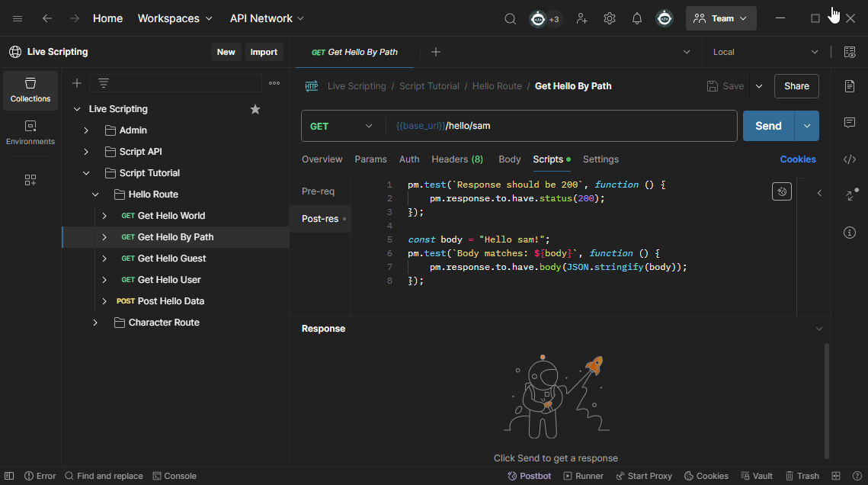Open the code snippet icon
The width and height of the screenshot is (868, 485).
click(850, 159)
